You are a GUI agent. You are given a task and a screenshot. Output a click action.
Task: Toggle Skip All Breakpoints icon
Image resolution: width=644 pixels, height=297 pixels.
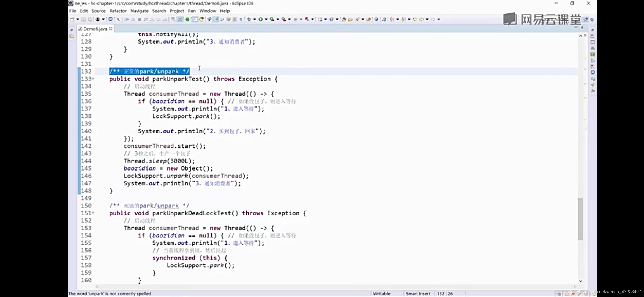(118, 19)
